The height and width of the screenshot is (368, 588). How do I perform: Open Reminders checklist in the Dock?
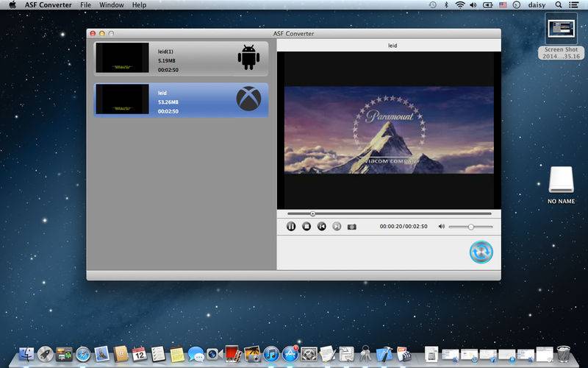click(x=158, y=354)
